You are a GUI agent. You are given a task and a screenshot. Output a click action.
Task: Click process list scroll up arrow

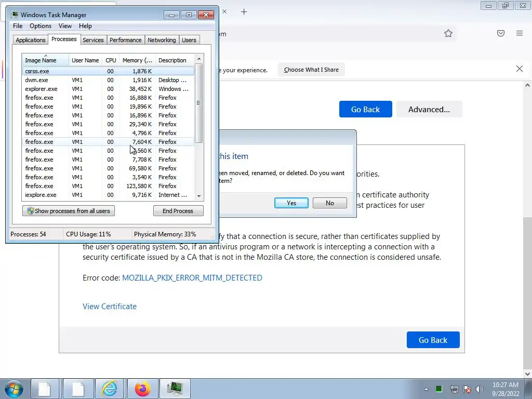199,58
